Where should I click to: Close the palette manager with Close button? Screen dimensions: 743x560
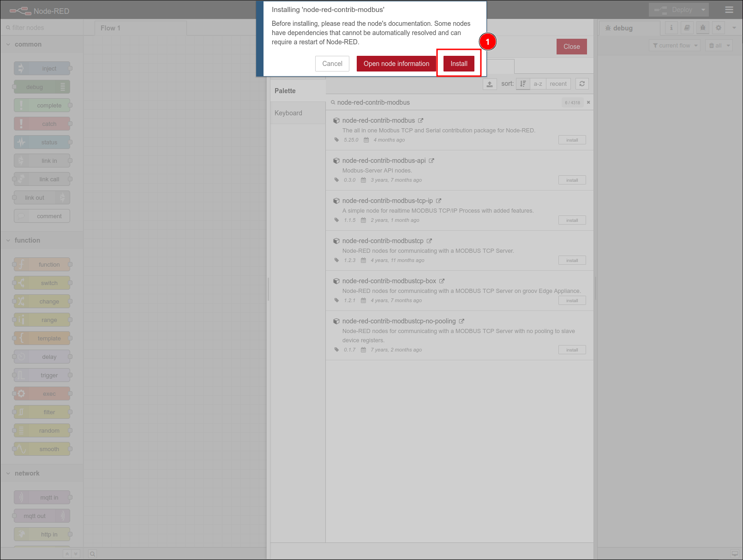click(x=571, y=47)
